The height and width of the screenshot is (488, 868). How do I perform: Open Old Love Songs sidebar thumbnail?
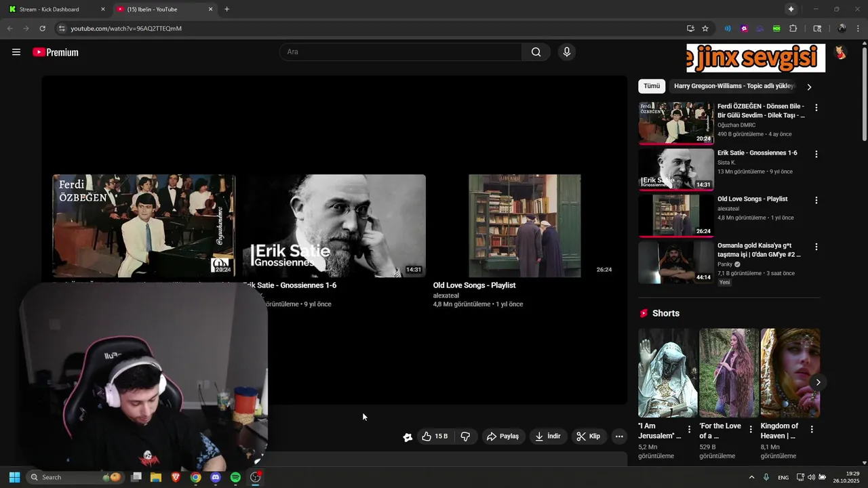(x=676, y=216)
